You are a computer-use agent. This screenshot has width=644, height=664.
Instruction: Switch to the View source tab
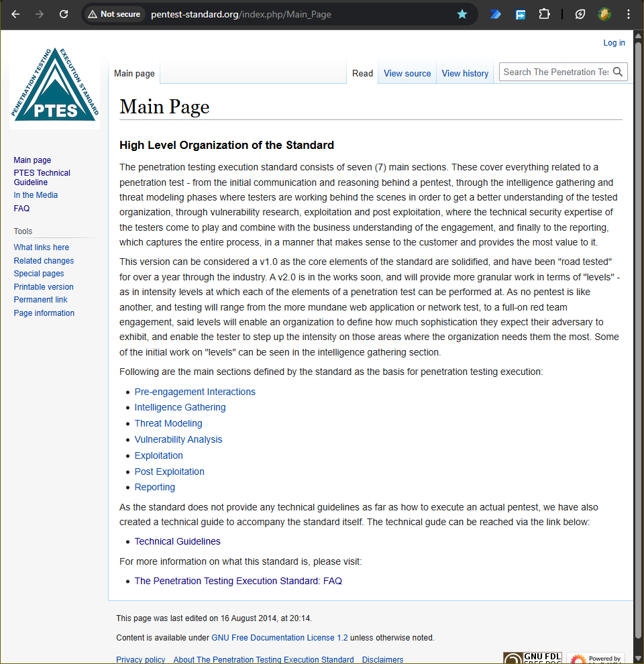407,73
